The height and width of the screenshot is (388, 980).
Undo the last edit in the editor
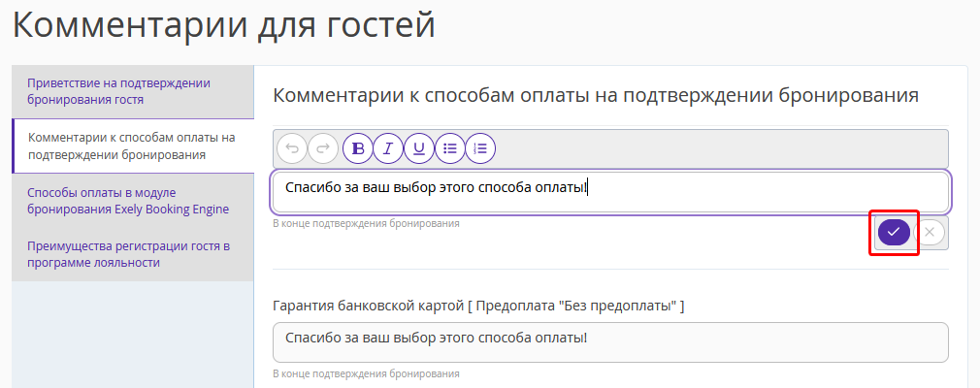[x=292, y=148]
